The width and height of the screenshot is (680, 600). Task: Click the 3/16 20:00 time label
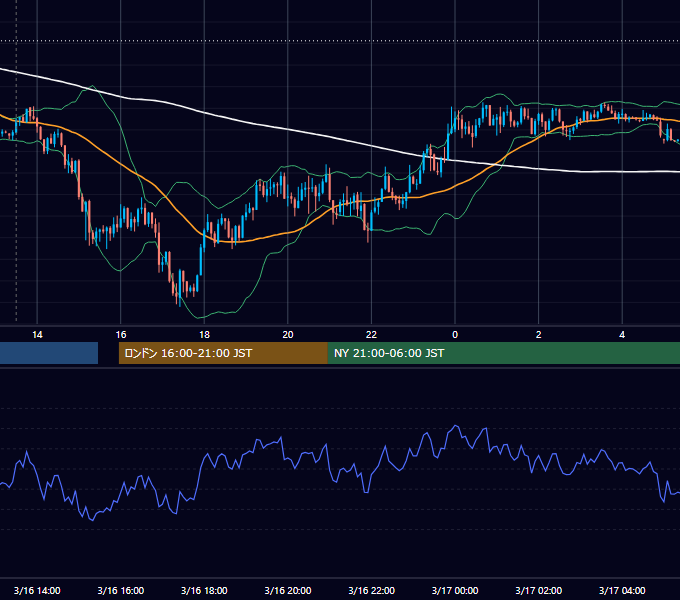pos(288,590)
